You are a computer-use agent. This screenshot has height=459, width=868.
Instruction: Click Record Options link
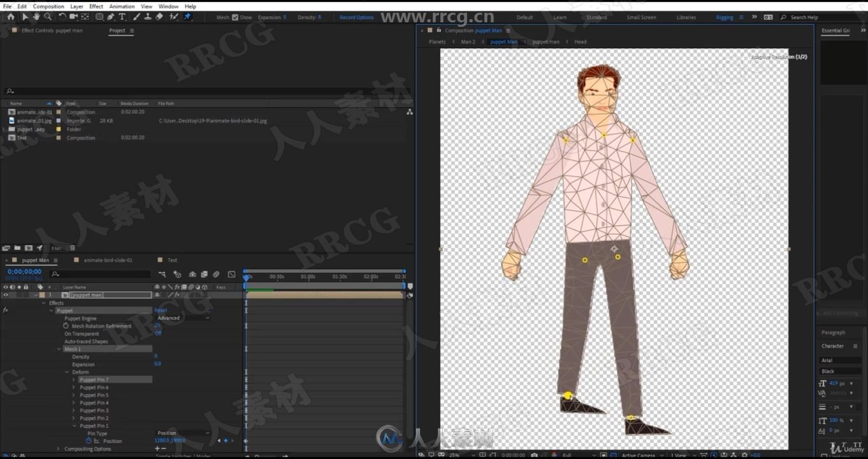(x=357, y=17)
